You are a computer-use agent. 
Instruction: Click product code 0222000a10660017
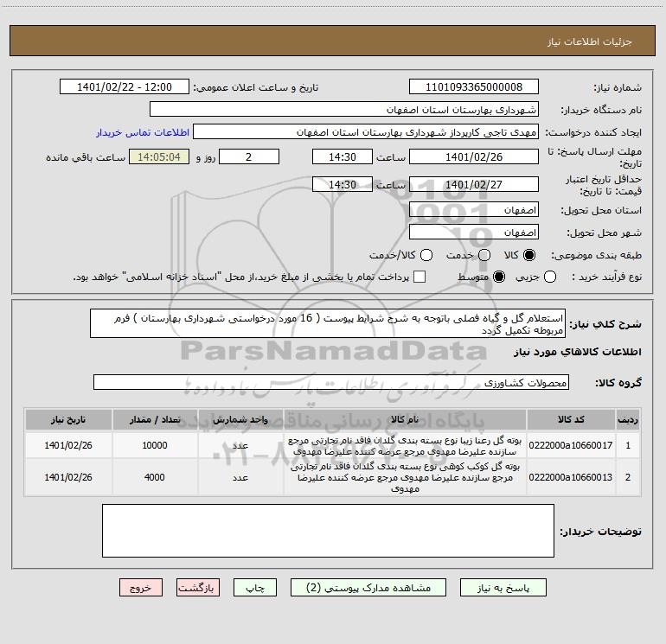click(x=571, y=445)
